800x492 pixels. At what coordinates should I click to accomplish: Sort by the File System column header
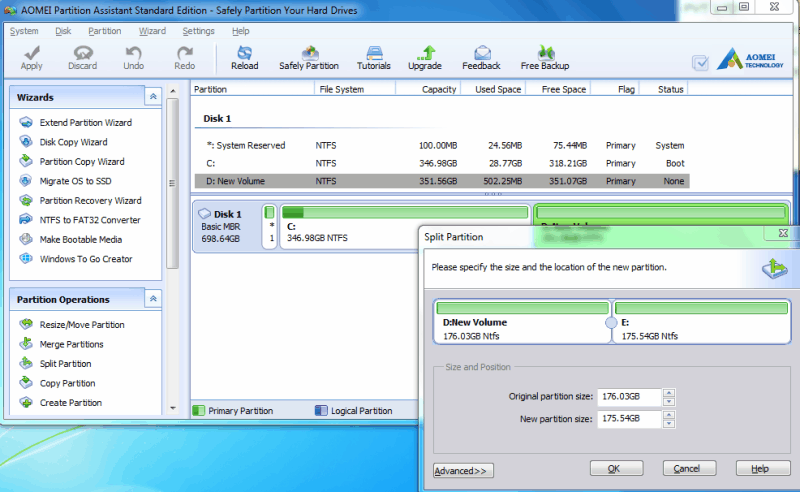[x=355, y=89]
